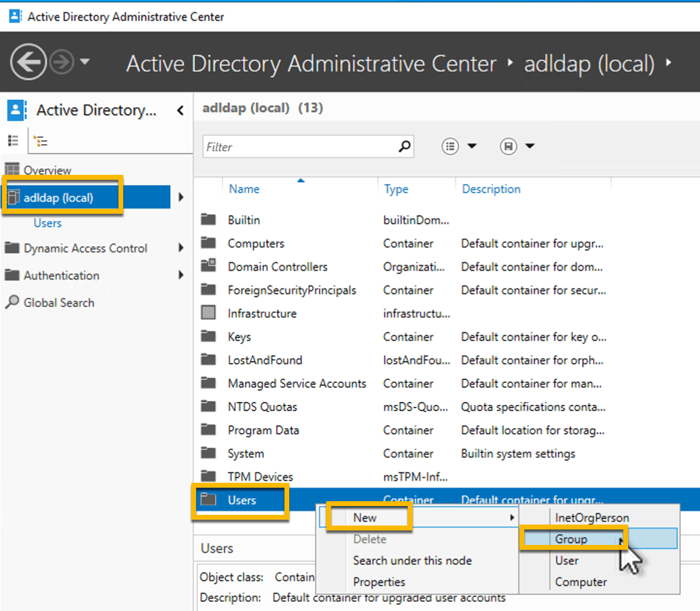700x611 pixels.
Task: Open the navigation history dropdown arrow
Action: pos(85,62)
